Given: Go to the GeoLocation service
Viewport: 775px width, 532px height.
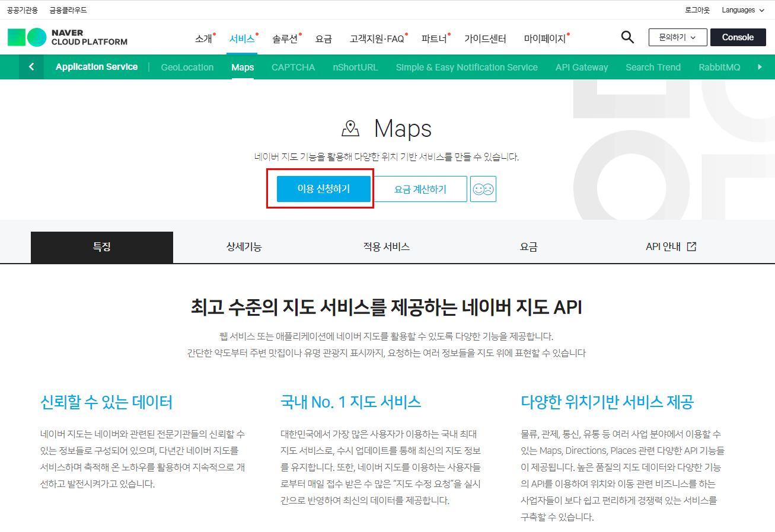Looking at the screenshot, I should [187, 67].
